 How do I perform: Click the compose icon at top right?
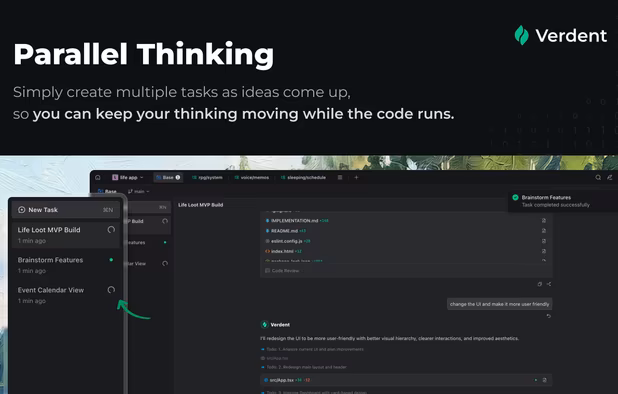tap(610, 178)
